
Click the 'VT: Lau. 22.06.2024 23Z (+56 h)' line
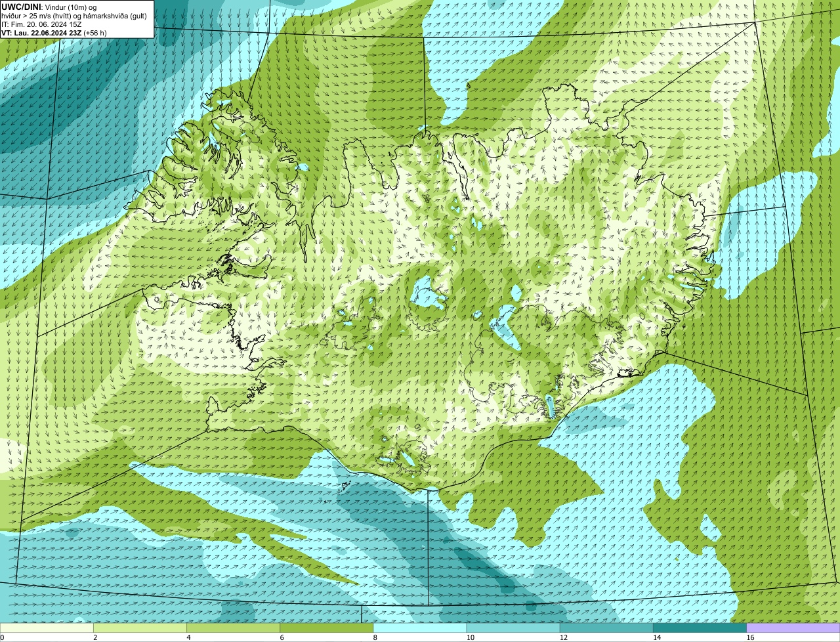pyautogui.click(x=54, y=33)
